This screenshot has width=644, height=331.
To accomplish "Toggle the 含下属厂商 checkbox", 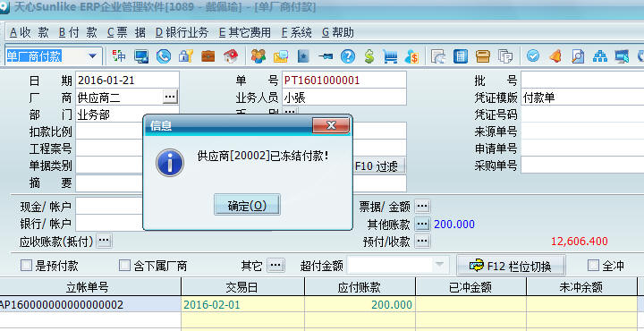I will pos(124,266).
